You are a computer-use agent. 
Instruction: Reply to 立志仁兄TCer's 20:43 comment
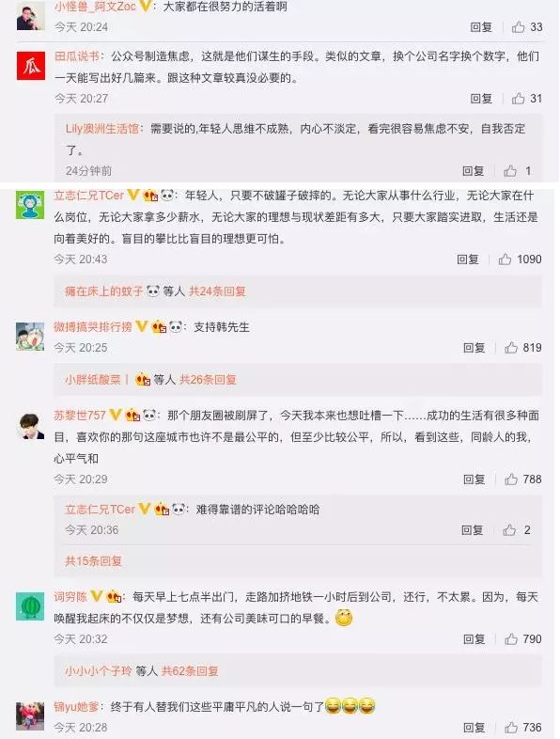pyautogui.click(x=468, y=259)
